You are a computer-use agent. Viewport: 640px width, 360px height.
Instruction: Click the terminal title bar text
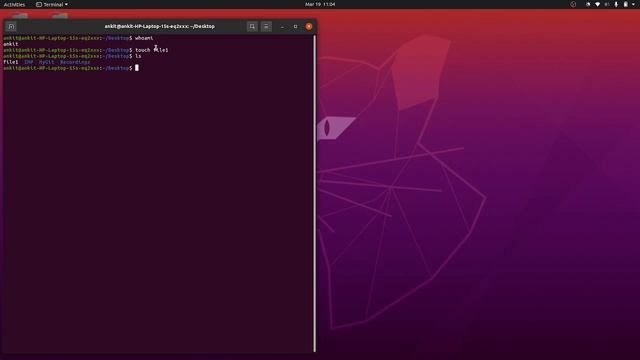coord(160,27)
